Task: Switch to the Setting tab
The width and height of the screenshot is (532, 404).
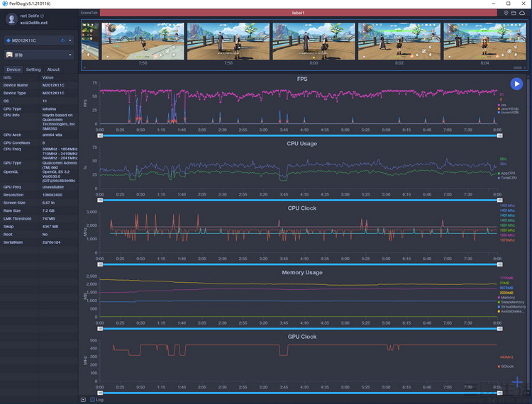Action: 33,69
